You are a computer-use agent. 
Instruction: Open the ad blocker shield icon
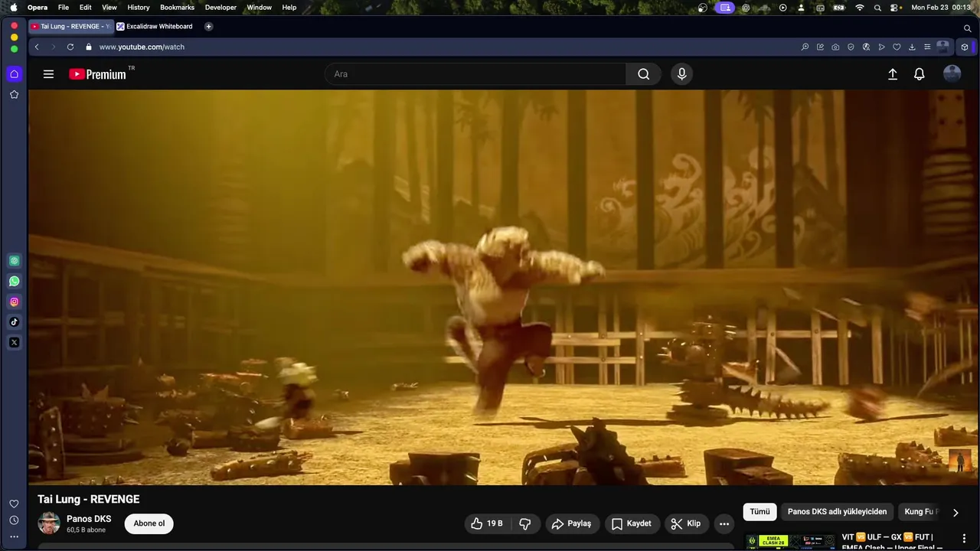(851, 47)
